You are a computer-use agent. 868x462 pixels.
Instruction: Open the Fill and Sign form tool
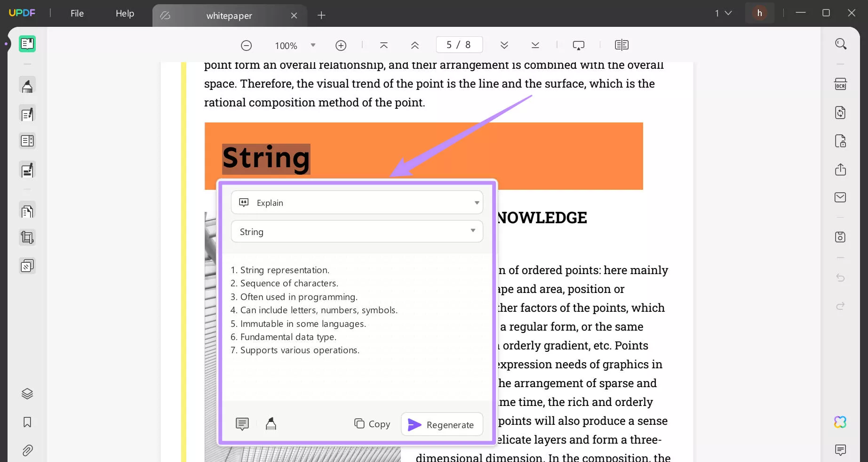(27, 170)
